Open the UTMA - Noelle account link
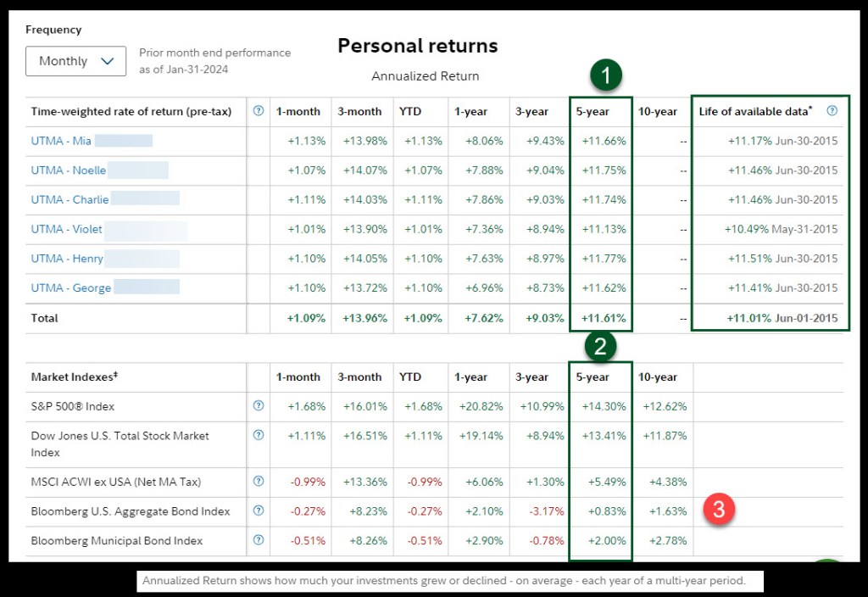This screenshot has width=868, height=597. click(x=68, y=170)
